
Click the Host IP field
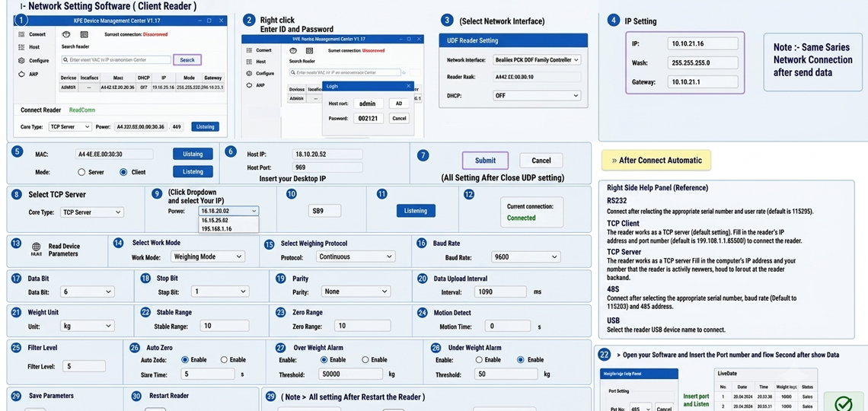327,154
